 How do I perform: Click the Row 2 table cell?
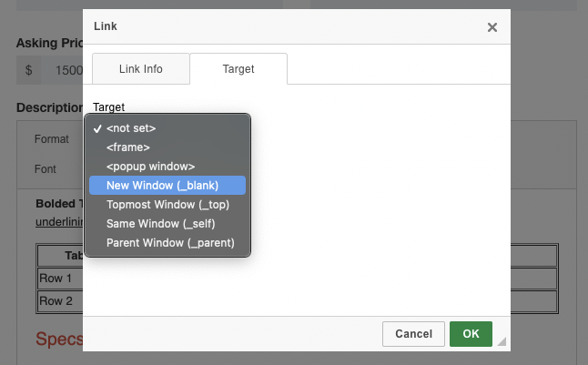point(60,301)
